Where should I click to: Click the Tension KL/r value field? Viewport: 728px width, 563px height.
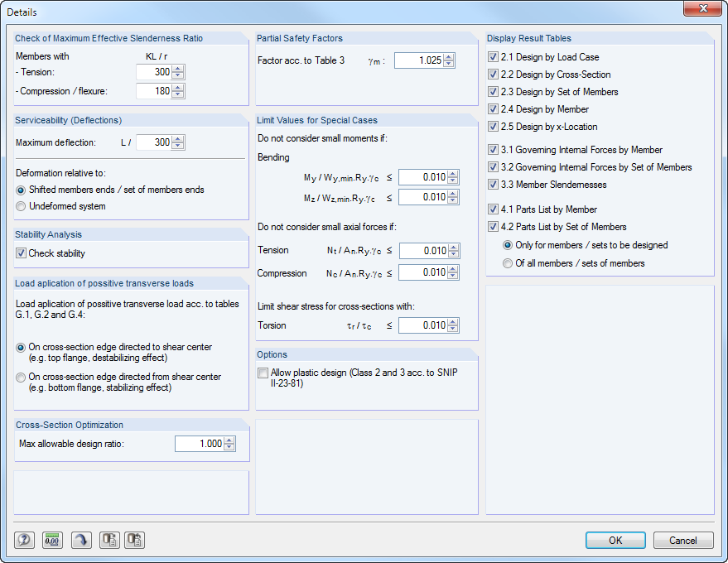click(153, 73)
